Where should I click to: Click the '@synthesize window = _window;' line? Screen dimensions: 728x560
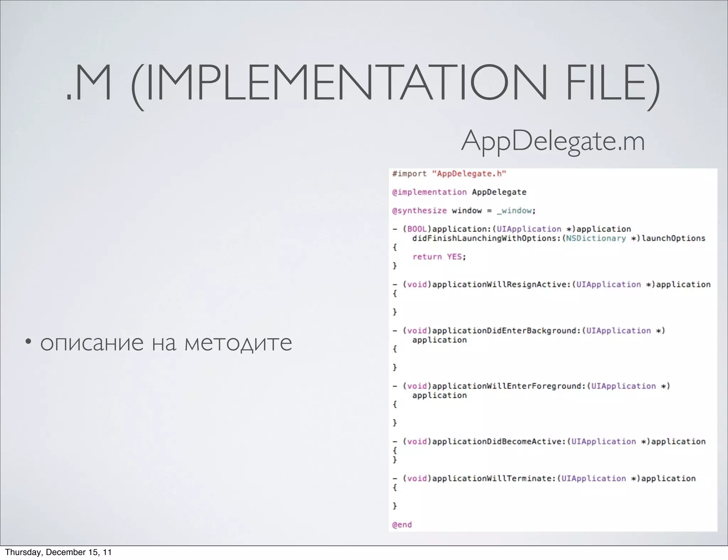(x=464, y=211)
